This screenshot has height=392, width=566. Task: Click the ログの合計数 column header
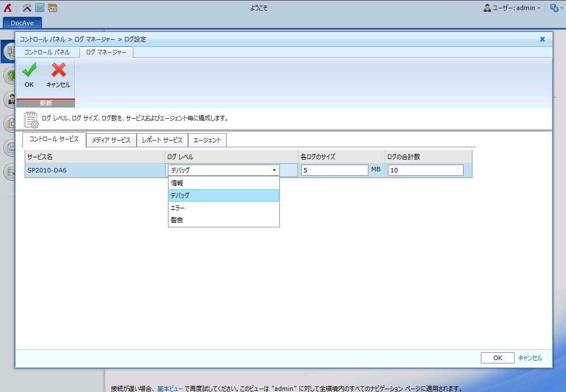428,157
